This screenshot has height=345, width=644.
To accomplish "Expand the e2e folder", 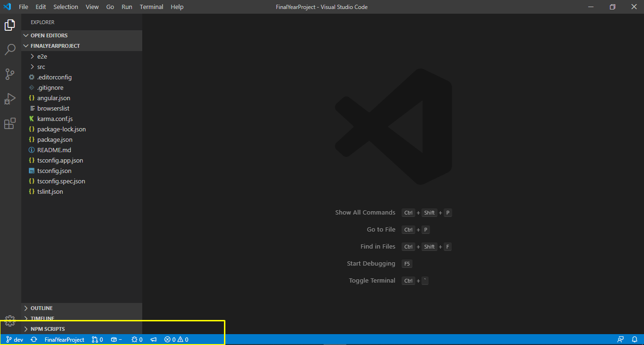I will click(x=82, y=56).
